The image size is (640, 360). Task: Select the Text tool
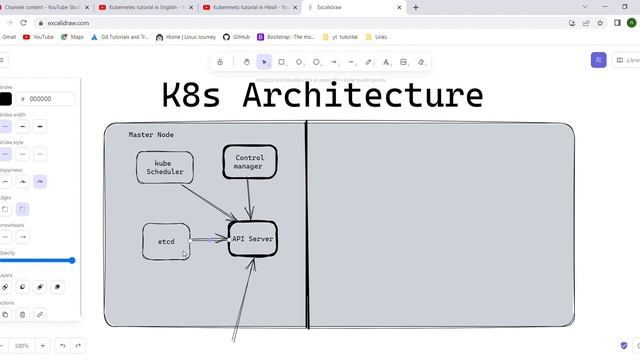(x=386, y=62)
